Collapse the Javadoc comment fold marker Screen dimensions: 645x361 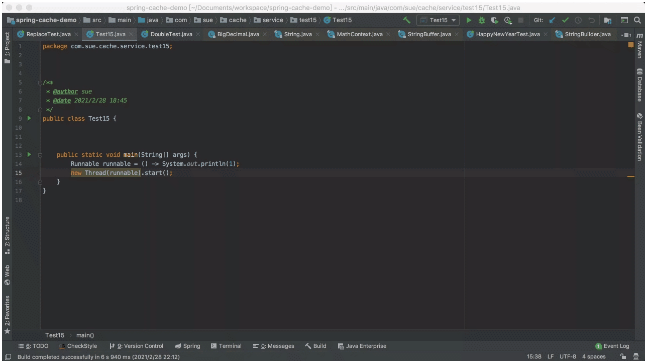[x=40, y=83]
